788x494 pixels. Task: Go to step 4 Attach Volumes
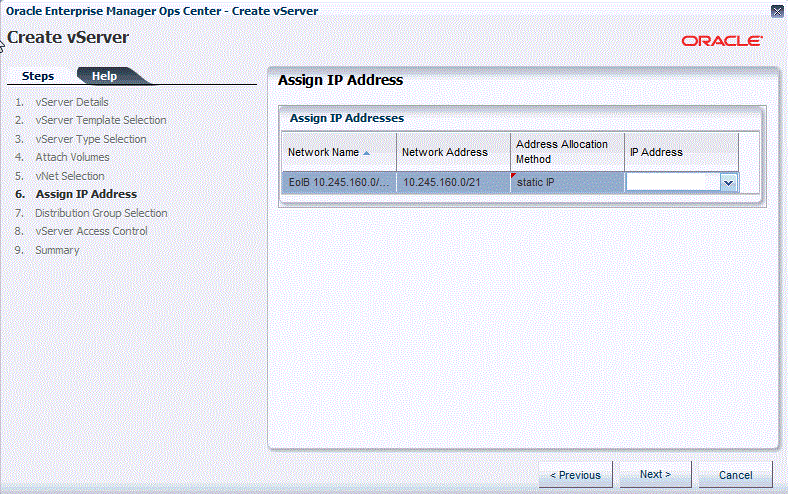[x=72, y=157]
